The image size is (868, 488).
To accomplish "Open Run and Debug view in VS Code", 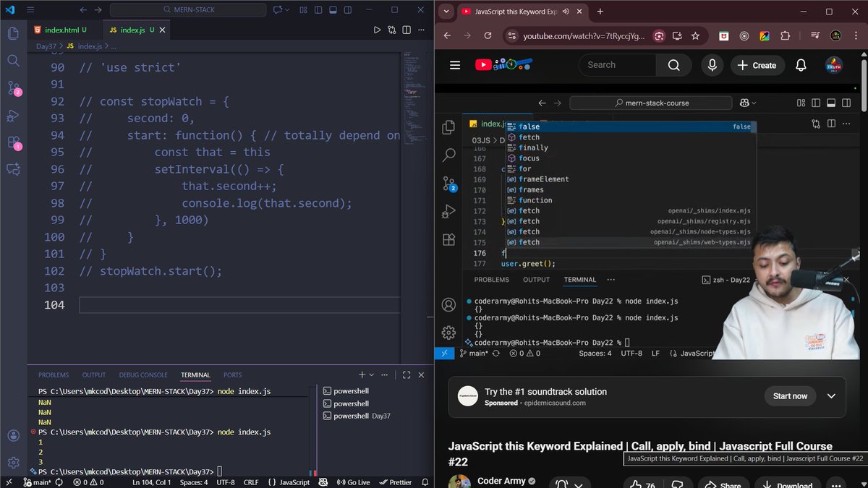I will 13,116.
